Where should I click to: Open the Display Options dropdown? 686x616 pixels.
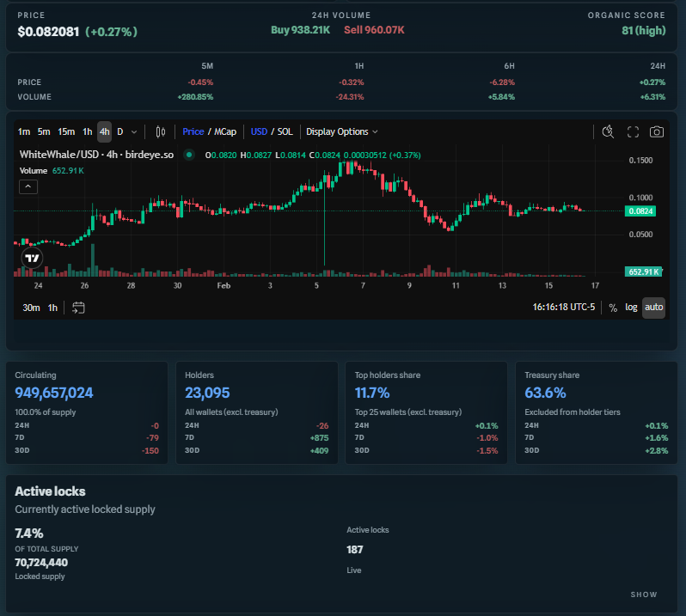point(341,131)
